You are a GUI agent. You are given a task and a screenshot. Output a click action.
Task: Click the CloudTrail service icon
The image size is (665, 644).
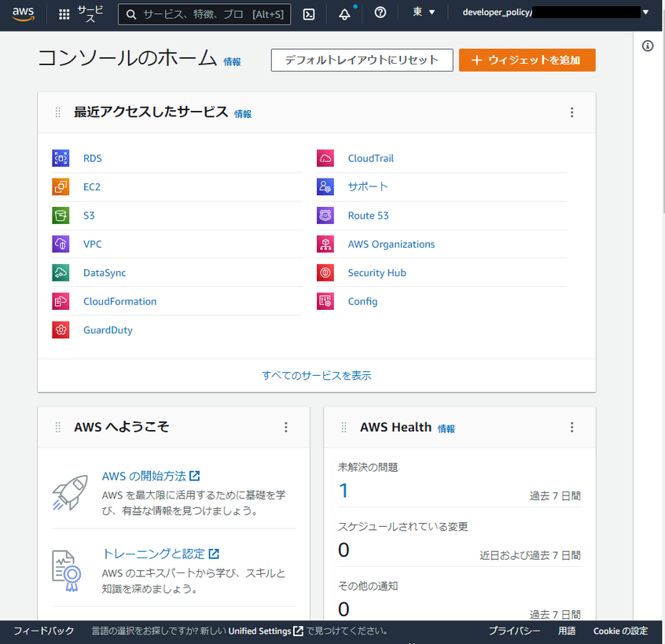pyautogui.click(x=325, y=158)
